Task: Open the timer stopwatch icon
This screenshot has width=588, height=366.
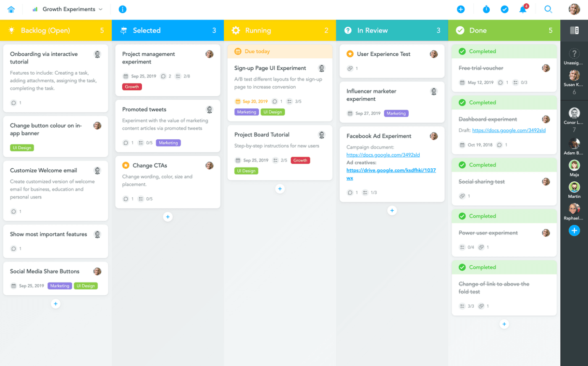Action: point(486,9)
